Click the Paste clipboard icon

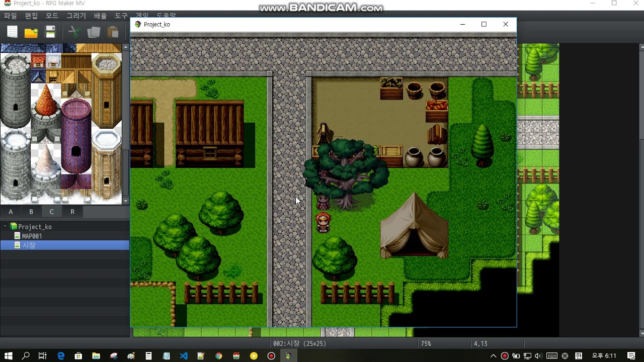113,32
